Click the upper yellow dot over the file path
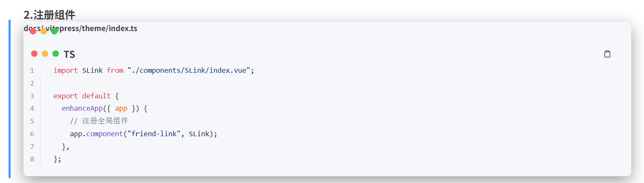This screenshot has width=644, height=183. 43,31
